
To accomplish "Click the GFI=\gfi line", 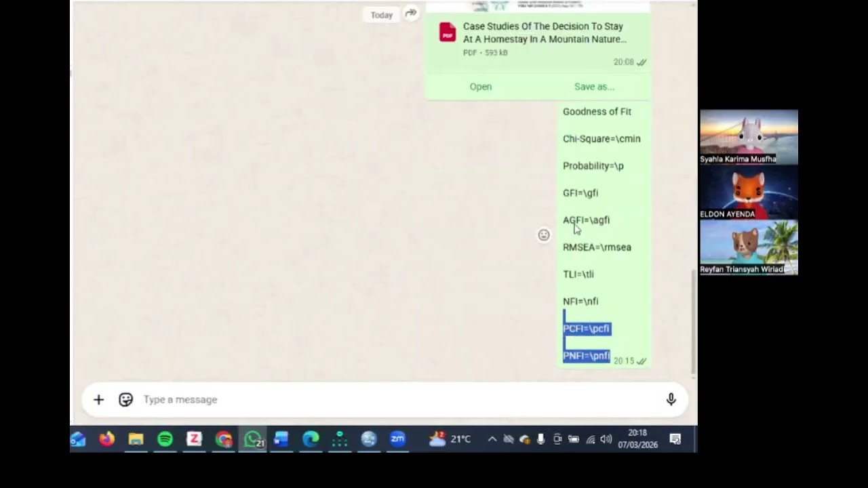I will pyautogui.click(x=580, y=193).
